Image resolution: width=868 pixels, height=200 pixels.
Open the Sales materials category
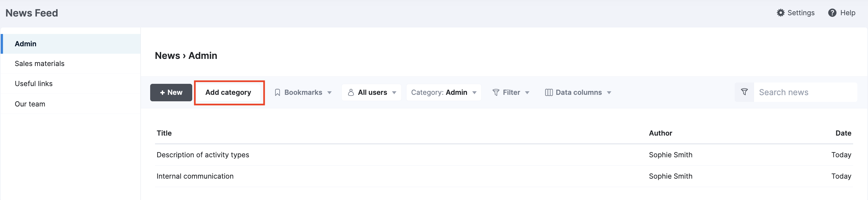pos(71,64)
